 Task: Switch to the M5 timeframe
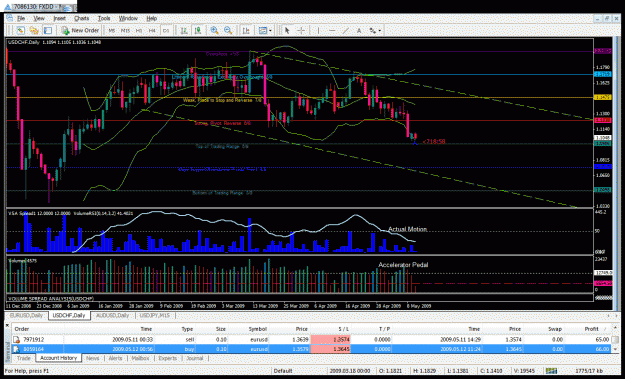(x=112, y=30)
